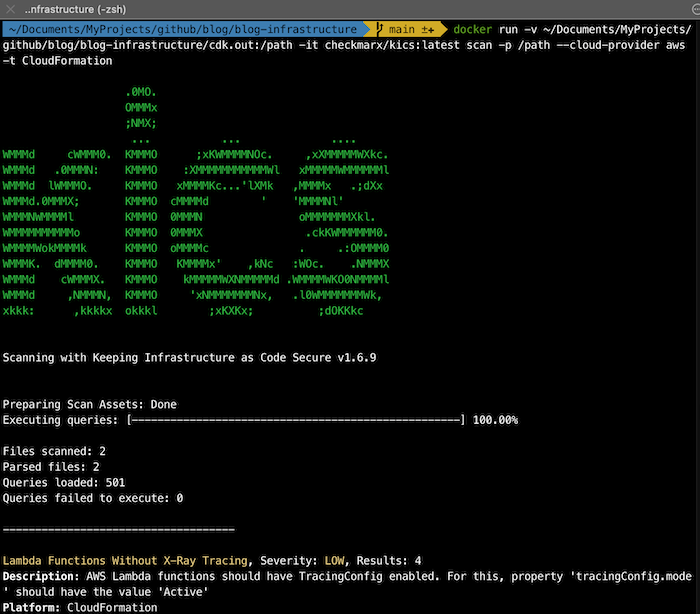Click the -t CloudFormation argument
Viewport: 700px width, 614px height.
click(58, 61)
